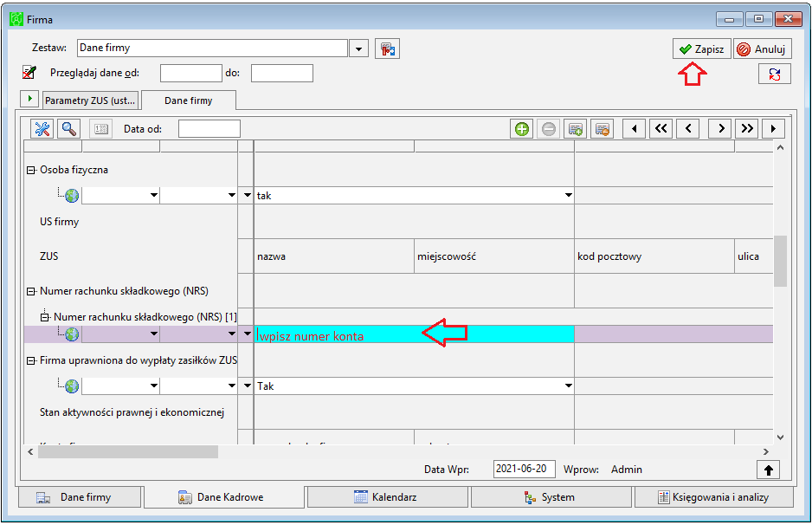
Task: Click the green plus add record icon
Action: coord(522,128)
